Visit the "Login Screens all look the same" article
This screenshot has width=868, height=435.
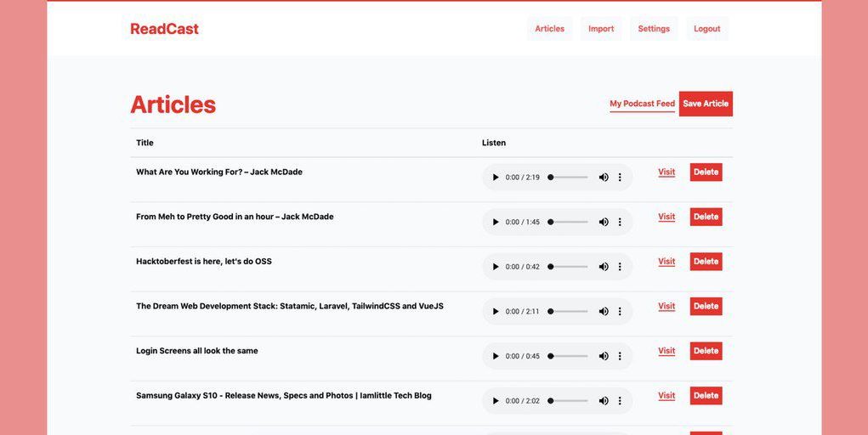tap(667, 351)
